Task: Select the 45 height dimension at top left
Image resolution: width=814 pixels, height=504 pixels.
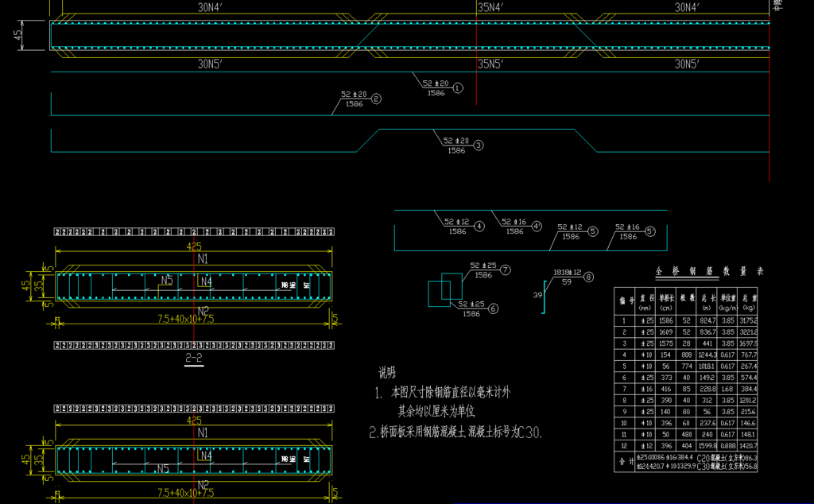Action: pos(17,35)
